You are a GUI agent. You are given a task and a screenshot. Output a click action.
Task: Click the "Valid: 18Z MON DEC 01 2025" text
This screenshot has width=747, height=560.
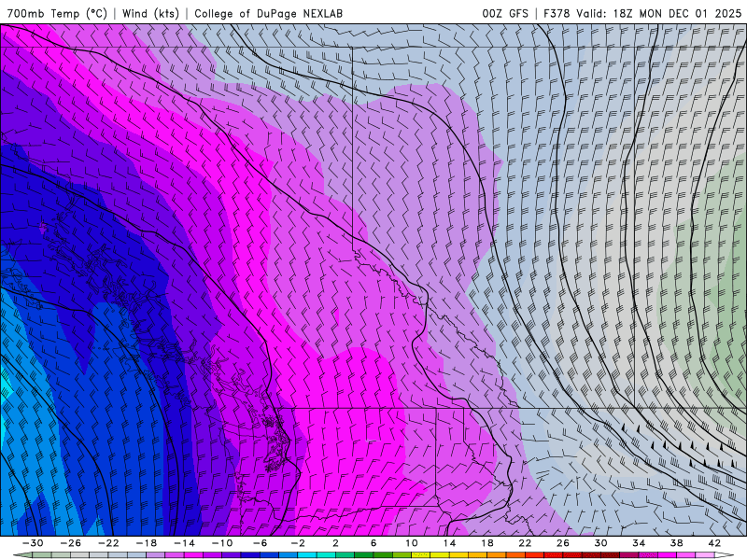[659, 13]
